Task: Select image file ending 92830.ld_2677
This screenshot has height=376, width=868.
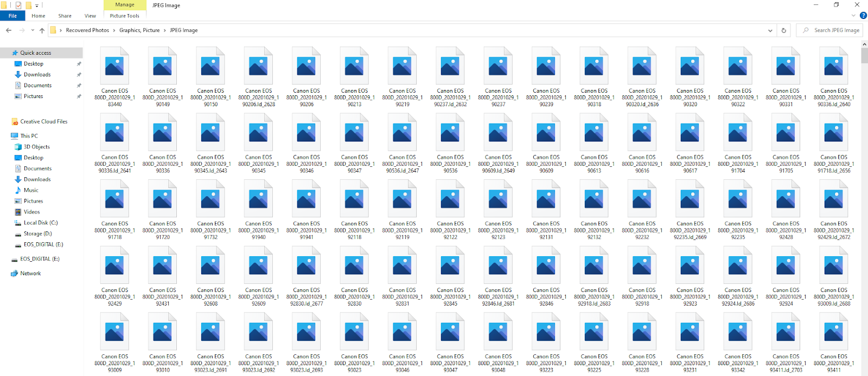Action: tap(307, 276)
